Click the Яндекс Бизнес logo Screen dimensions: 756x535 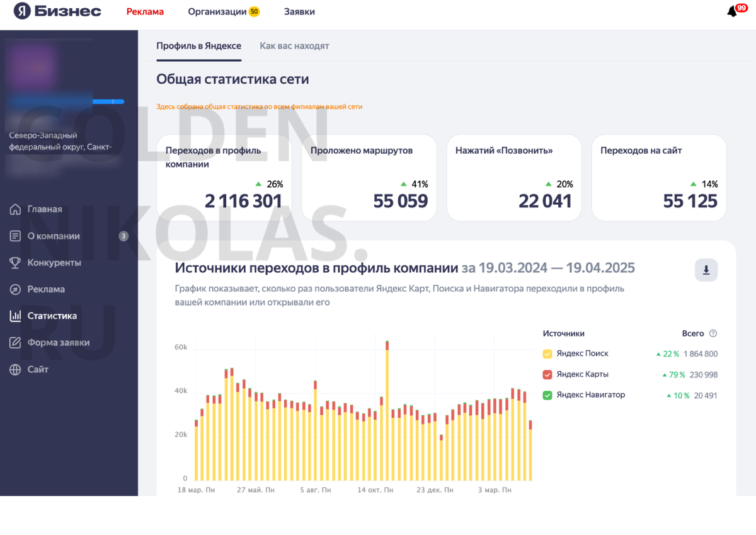[57, 11]
